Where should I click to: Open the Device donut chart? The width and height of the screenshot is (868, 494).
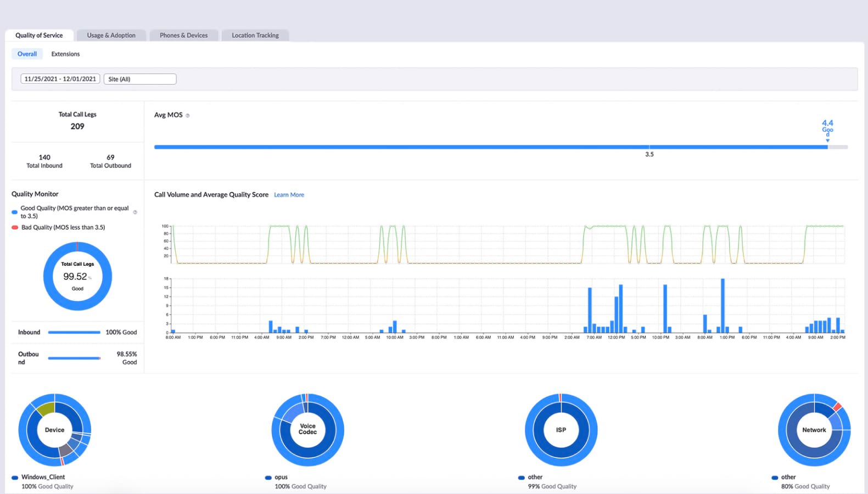click(54, 430)
